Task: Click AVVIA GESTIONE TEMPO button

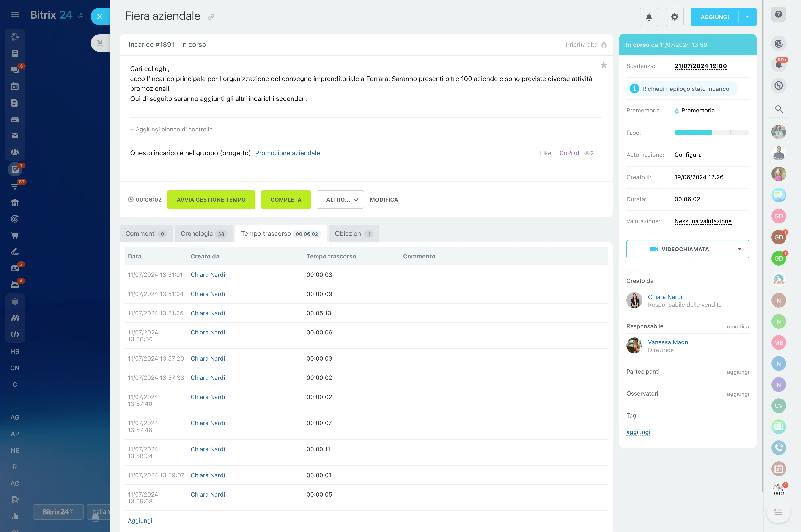Action: tap(211, 200)
